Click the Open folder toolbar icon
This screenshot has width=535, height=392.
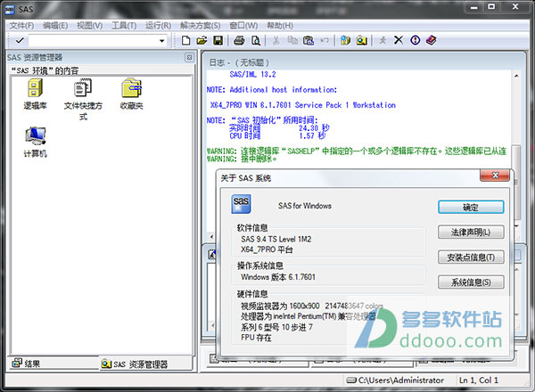click(x=202, y=41)
